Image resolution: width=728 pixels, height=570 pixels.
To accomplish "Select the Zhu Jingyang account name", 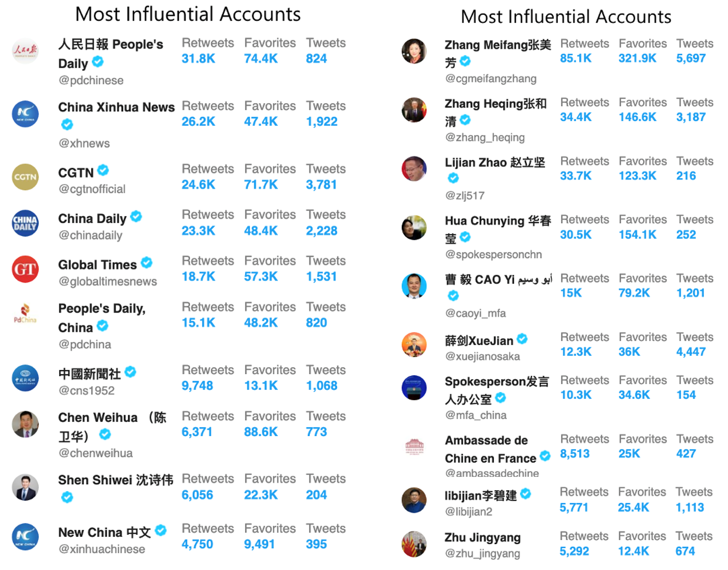I will pyautogui.click(x=483, y=537).
